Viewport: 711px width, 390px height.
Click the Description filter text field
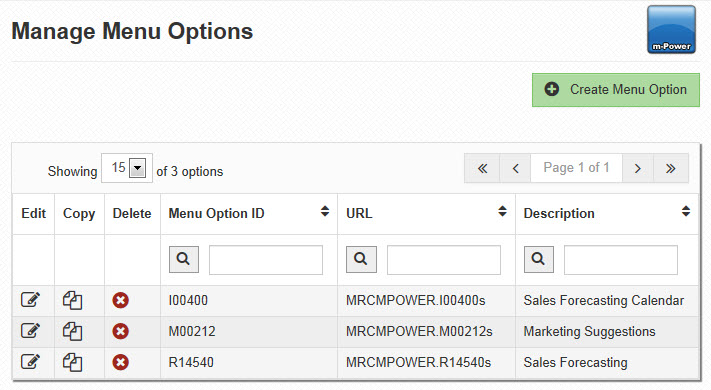[621, 260]
